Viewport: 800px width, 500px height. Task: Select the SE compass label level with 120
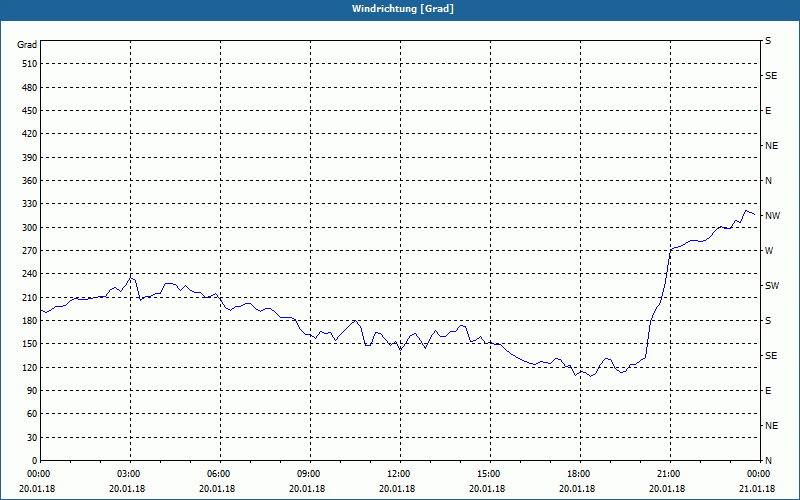click(771, 356)
